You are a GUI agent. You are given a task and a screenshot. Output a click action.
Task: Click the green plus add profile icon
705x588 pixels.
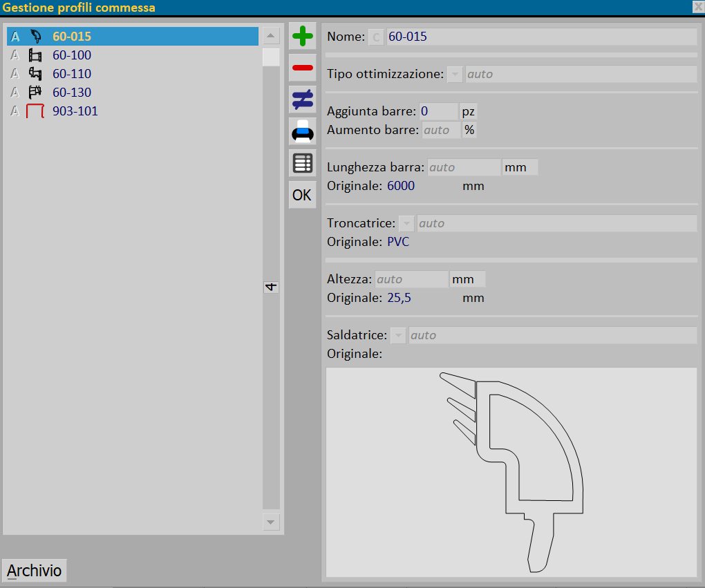pos(302,36)
